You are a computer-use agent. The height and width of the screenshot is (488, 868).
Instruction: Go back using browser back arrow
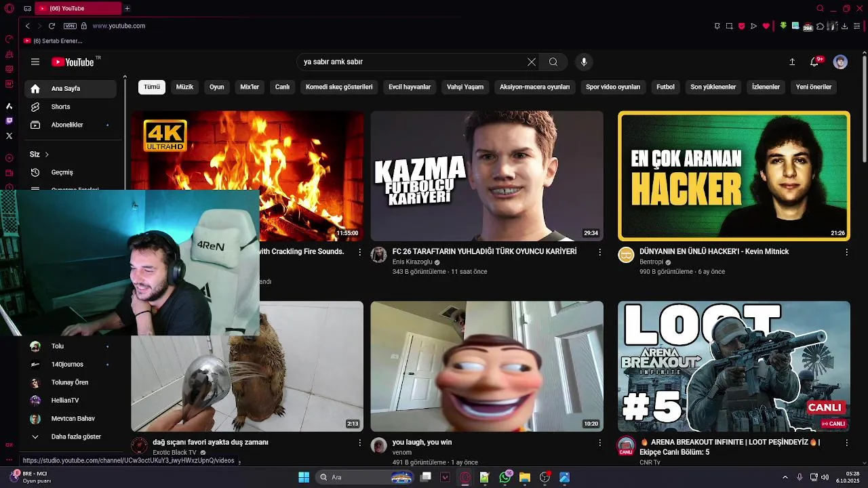pos(27,26)
